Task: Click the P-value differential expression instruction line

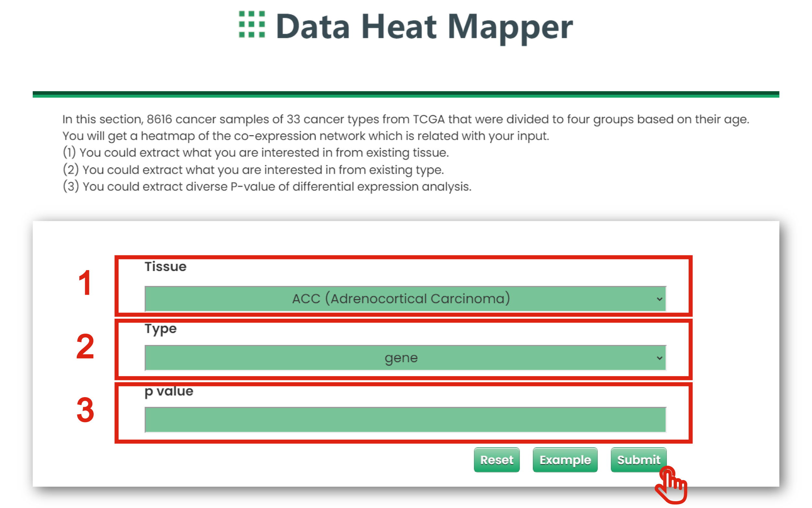Action: (267, 187)
